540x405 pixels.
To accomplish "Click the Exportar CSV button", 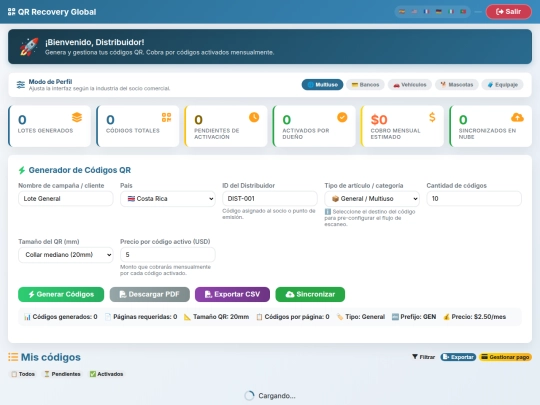I will (232, 294).
